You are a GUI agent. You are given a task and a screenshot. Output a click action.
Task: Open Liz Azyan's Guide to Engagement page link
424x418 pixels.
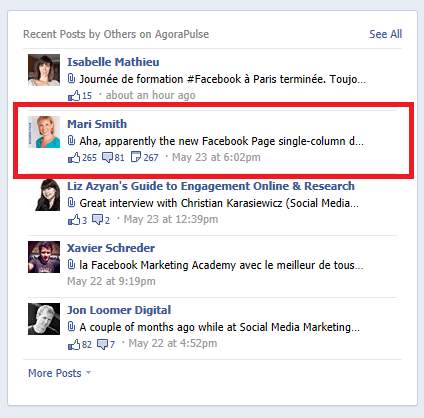point(211,186)
